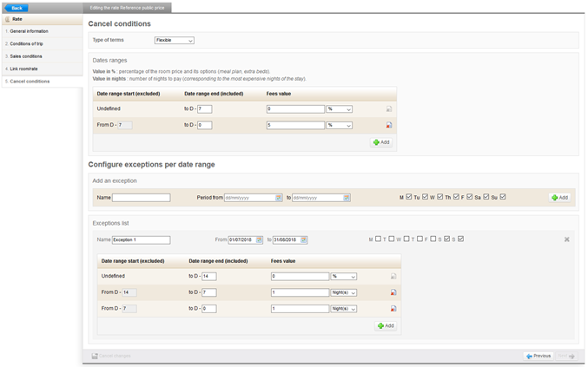Open calendar picker for new exception's end date
Screen dimensions: 588x367
pos(347,198)
